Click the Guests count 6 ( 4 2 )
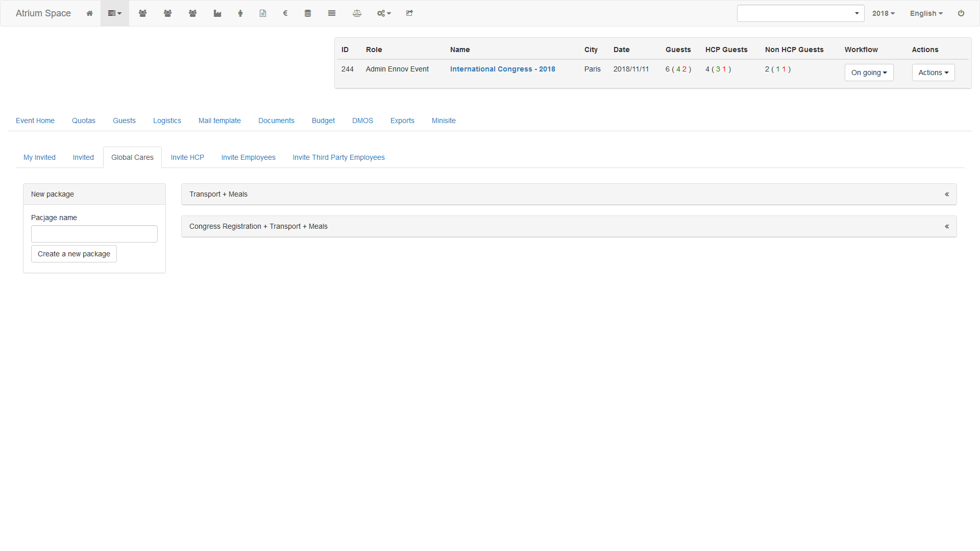The height and width of the screenshot is (551, 980). click(678, 69)
